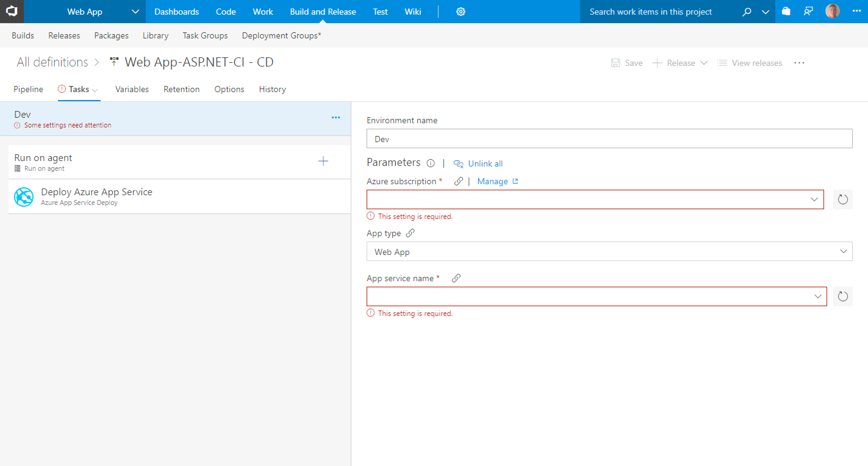Refresh the App service name list
This screenshot has height=466, width=868.
click(x=842, y=296)
